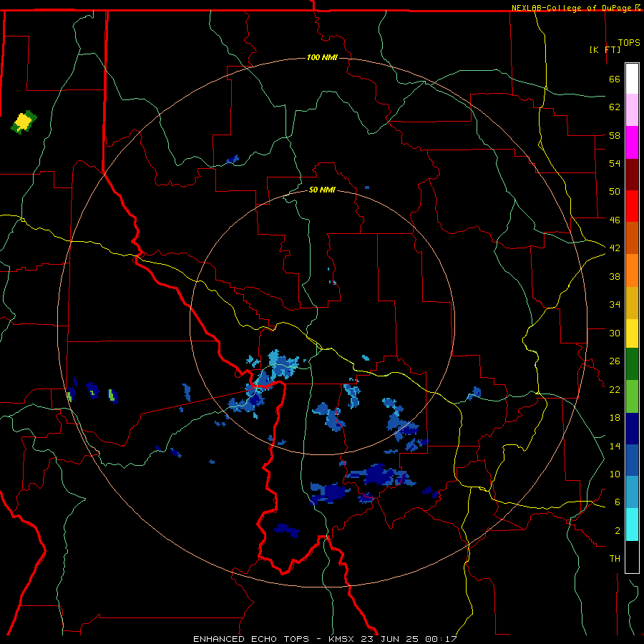Click the white swatch on the tops legend
The width and height of the screenshot is (644, 644).
pyautogui.click(x=632, y=79)
